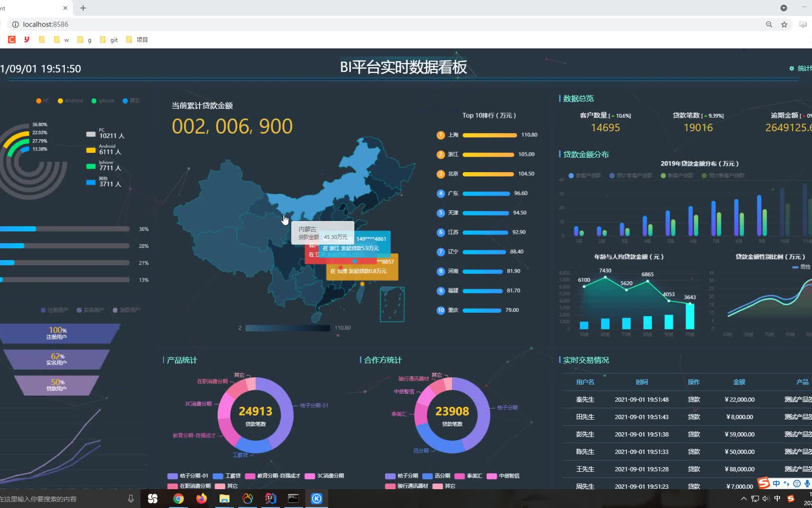Toggle 迅分期 legend under partner donut
Screen dimensions: 812x508
(x=437, y=476)
